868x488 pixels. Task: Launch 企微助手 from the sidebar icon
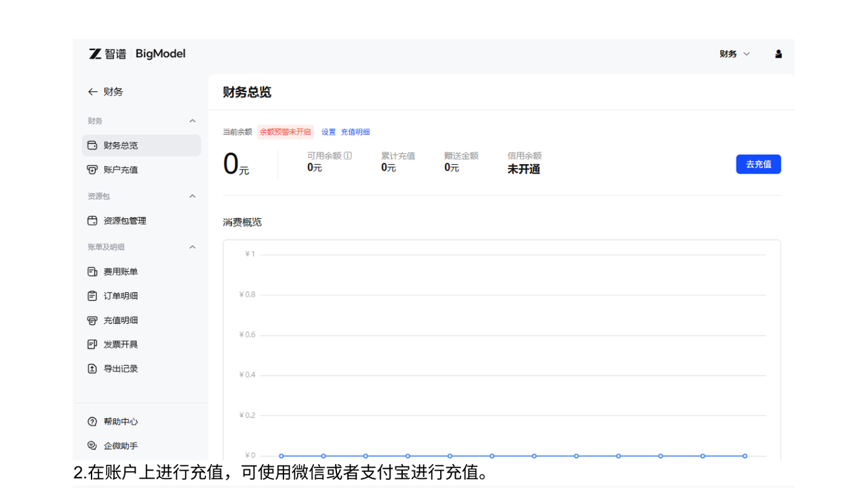point(92,445)
